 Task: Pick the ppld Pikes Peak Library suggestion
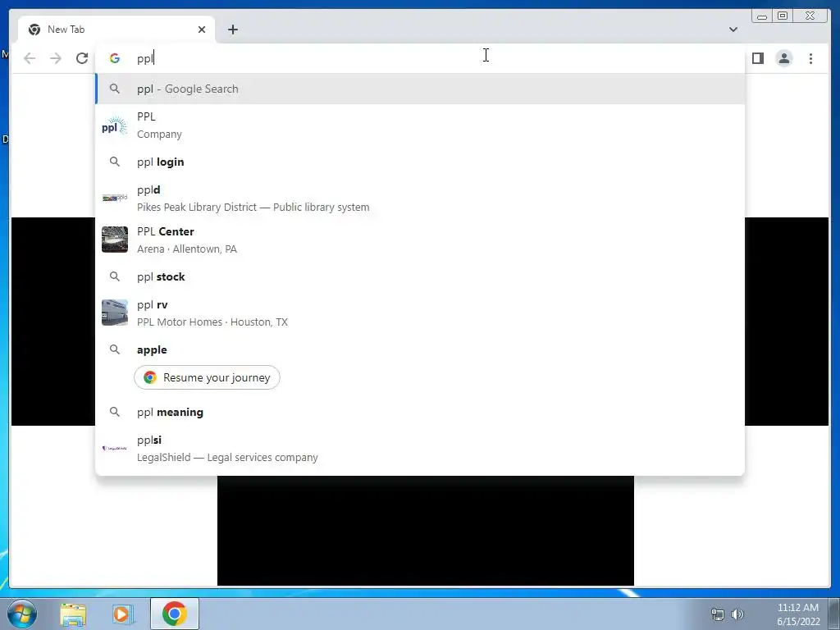(x=420, y=199)
